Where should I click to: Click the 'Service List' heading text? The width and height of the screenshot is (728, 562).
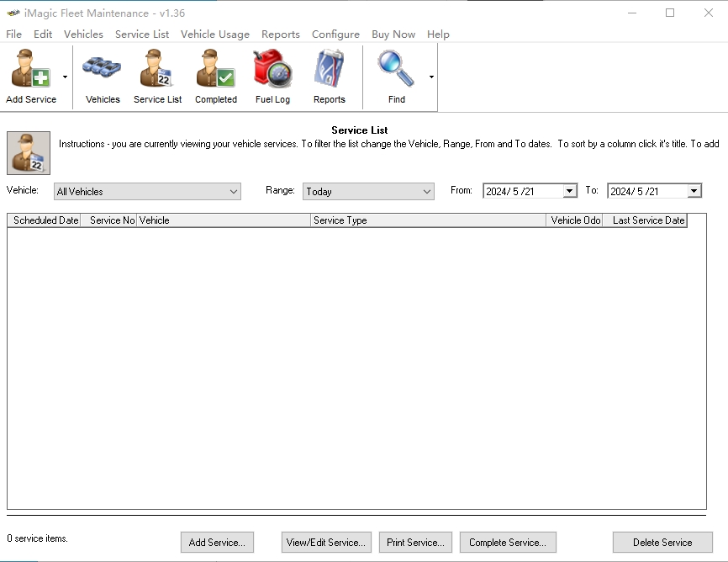click(x=359, y=130)
